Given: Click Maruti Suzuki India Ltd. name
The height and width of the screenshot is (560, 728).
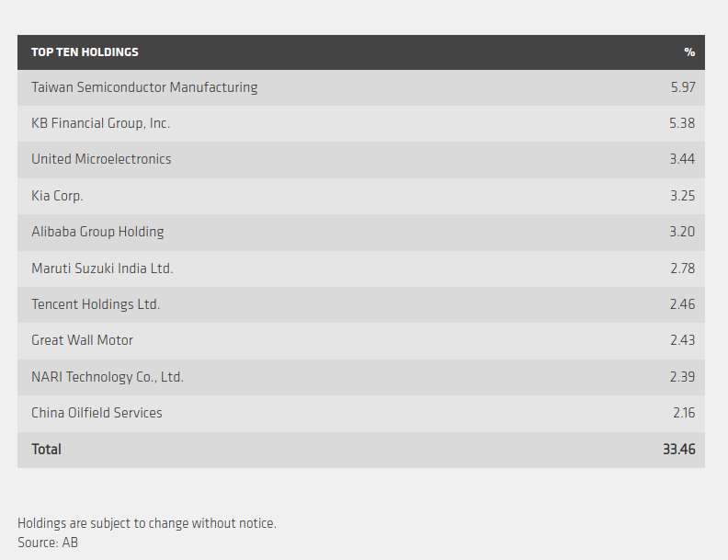Looking at the screenshot, I should (x=102, y=269).
